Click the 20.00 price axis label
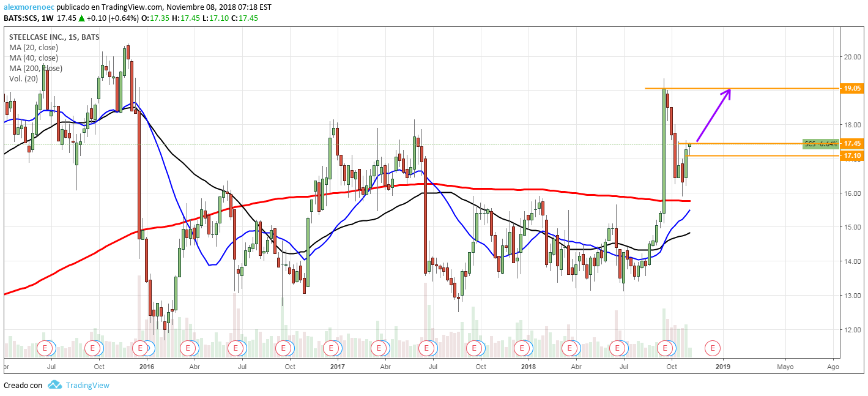Image resolution: width=868 pixels, height=396 pixels. click(853, 57)
